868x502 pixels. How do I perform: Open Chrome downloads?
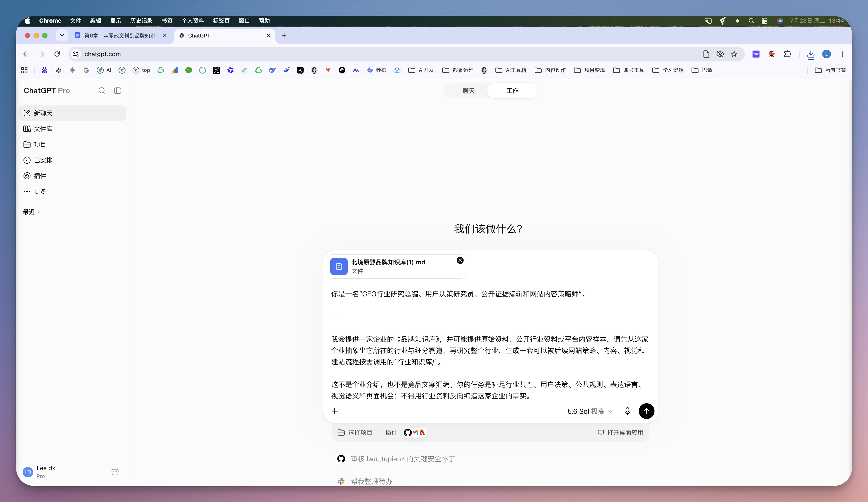810,54
